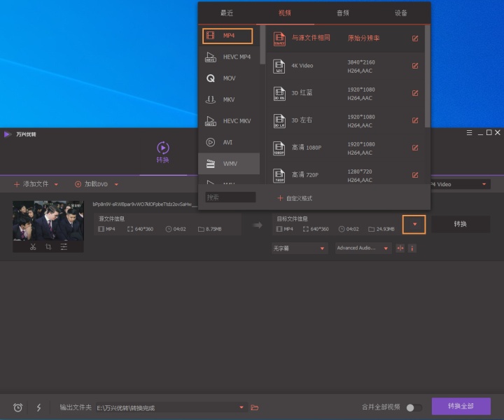504x420 pixels.
Task: Select the MP4 format in the list
Action: (227, 36)
